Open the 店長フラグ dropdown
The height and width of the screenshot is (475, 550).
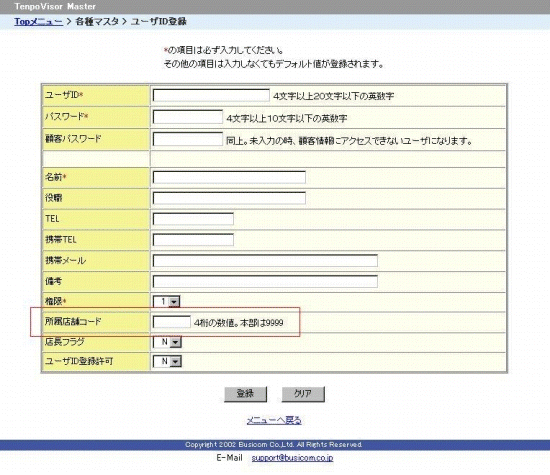[167, 342]
